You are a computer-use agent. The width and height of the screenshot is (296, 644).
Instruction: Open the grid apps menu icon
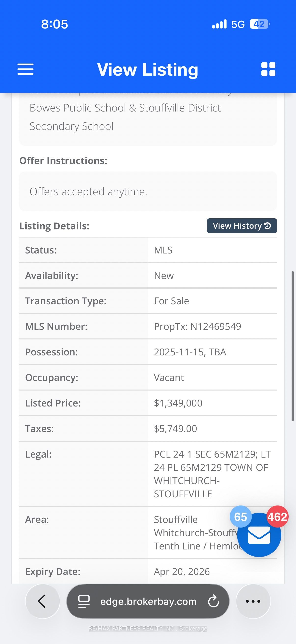(268, 69)
